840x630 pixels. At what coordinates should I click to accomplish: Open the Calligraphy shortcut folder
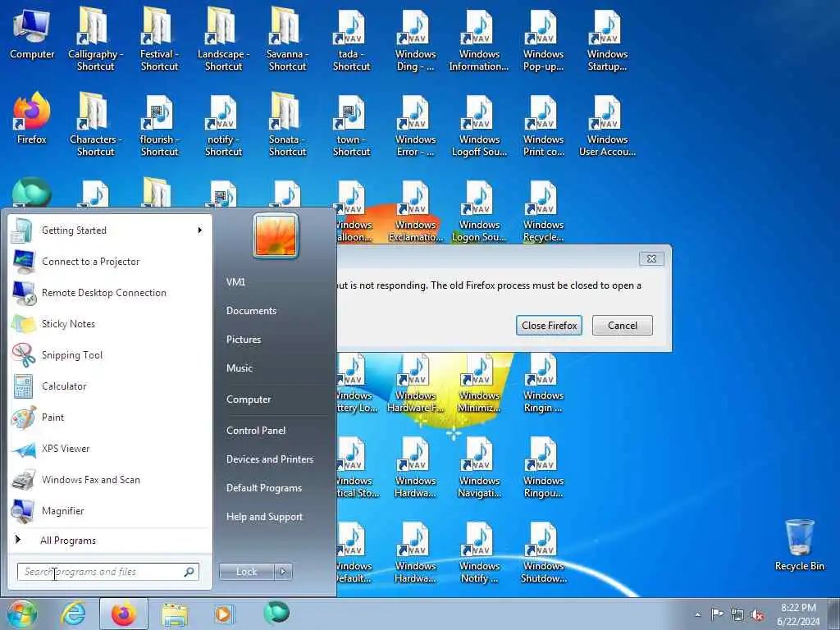[x=95, y=39]
